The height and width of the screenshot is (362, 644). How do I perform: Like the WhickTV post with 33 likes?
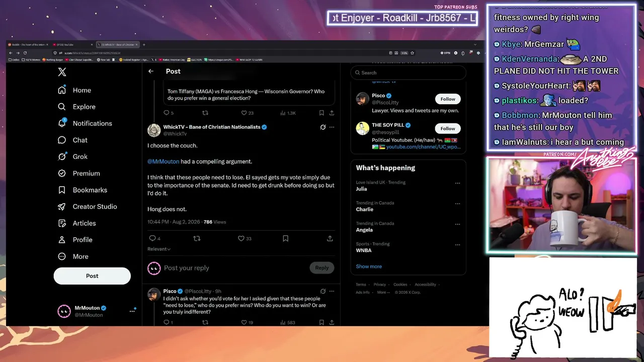coord(241,238)
